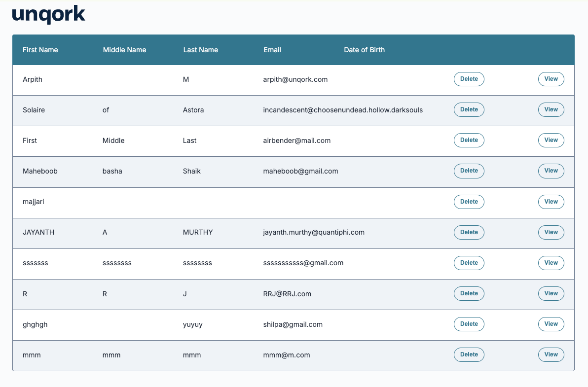
Task: Delete the sssssss row
Action: (x=469, y=263)
